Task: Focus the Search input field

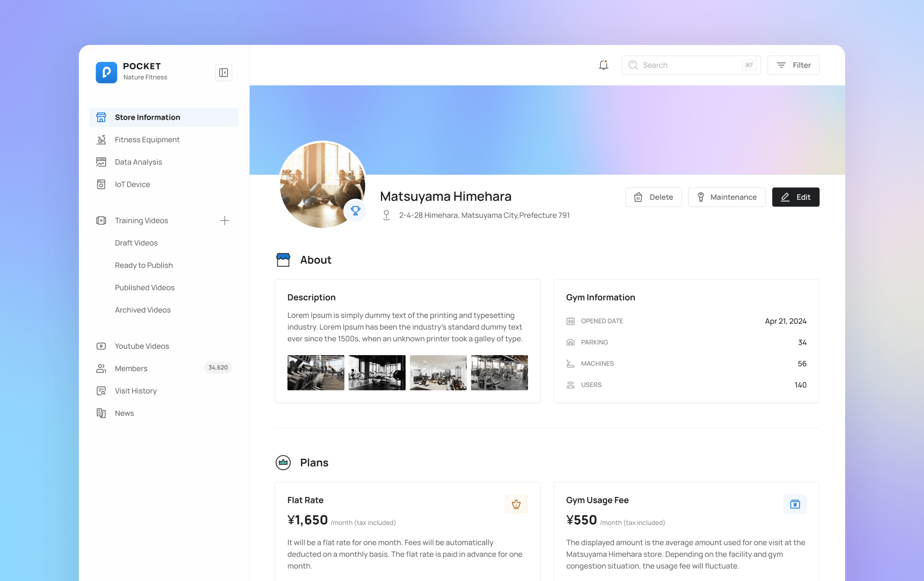Action: click(x=691, y=65)
